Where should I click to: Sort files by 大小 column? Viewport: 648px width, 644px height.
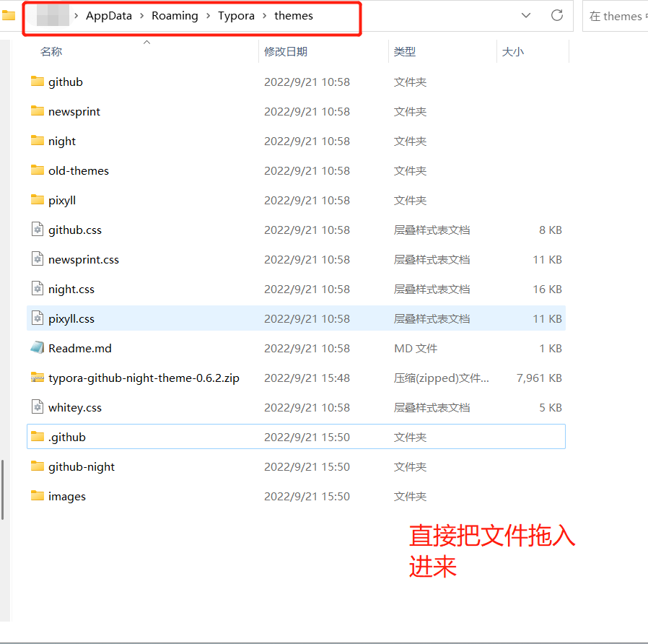pos(513,52)
